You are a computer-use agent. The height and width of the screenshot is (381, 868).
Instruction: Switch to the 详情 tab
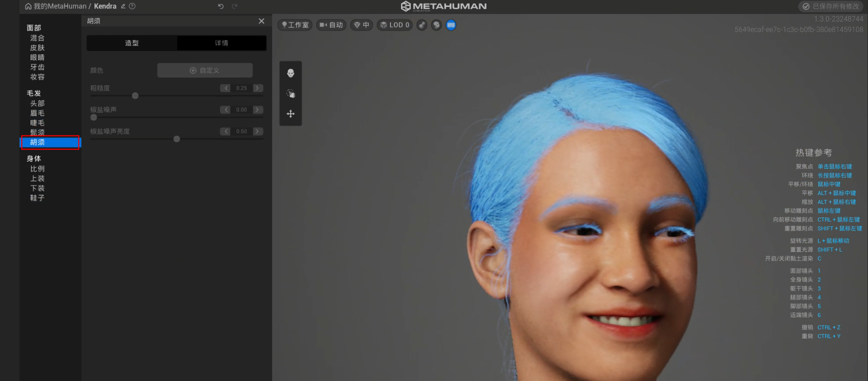pos(221,43)
